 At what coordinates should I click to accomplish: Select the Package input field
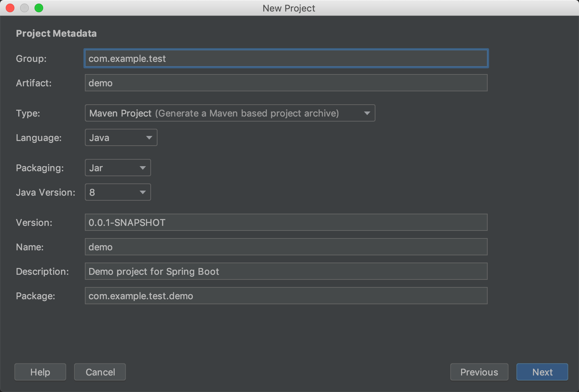(286, 296)
